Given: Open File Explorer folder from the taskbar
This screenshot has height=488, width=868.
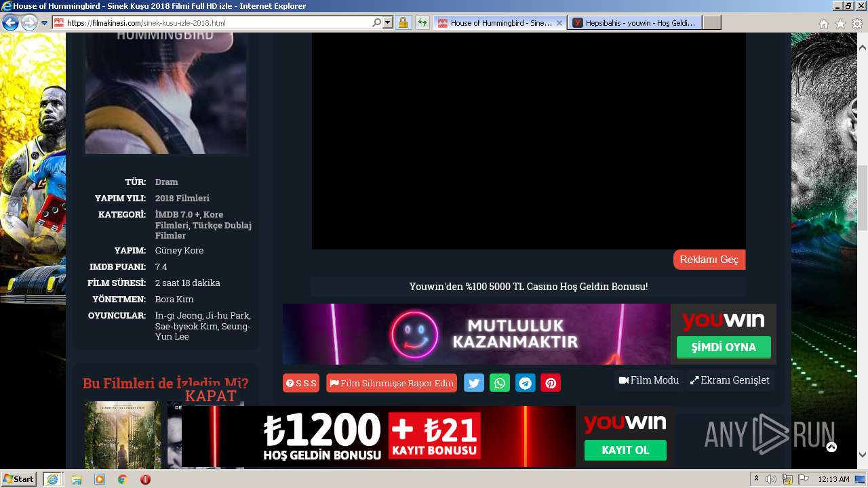Looking at the screenshot, I should tap(77, 479).
